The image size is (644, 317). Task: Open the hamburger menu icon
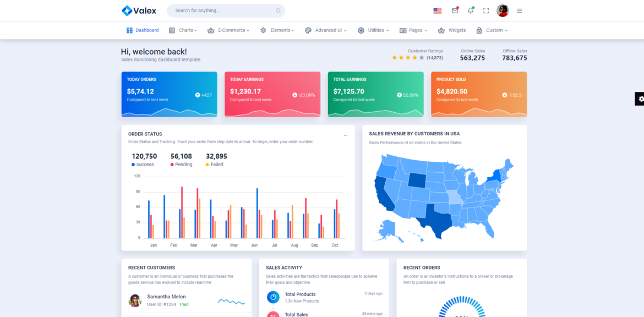point(520,10)
